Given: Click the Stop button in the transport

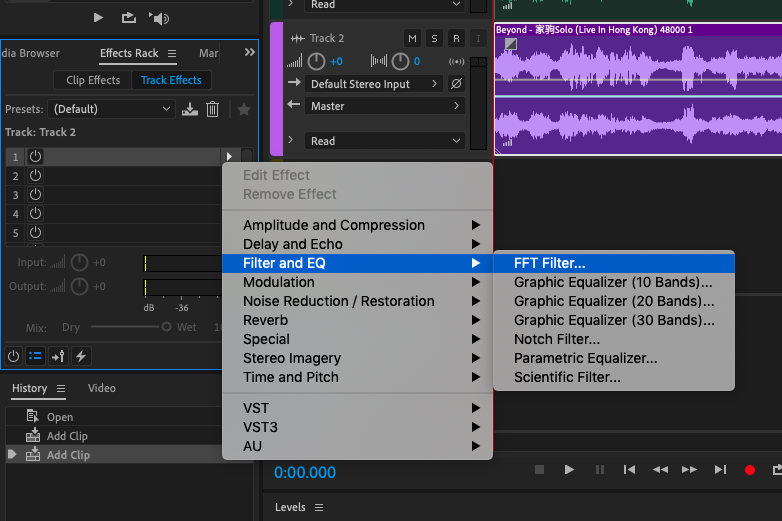Looking at the screenshot, I should click(x=539, y=469).
